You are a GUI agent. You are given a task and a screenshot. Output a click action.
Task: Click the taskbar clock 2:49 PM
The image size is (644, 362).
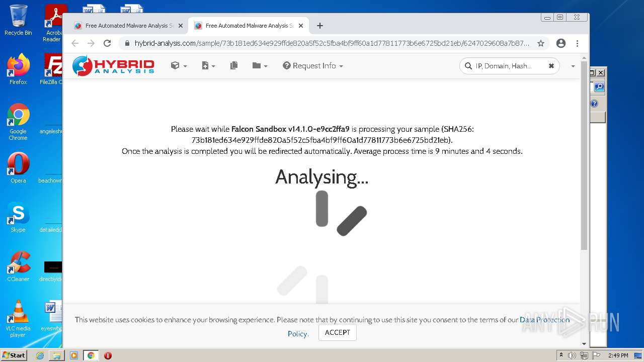tap(618, 355)
